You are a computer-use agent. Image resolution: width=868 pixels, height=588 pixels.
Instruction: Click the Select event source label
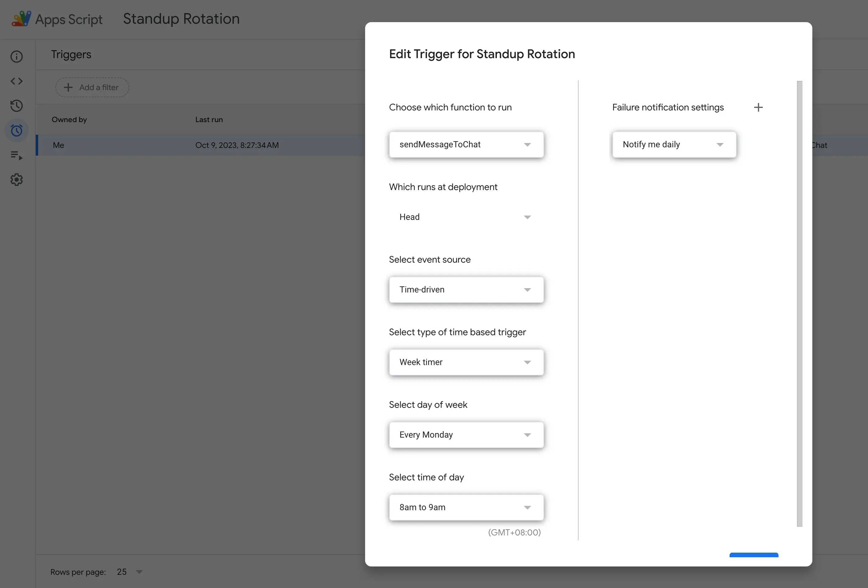[x=429, y=260]
